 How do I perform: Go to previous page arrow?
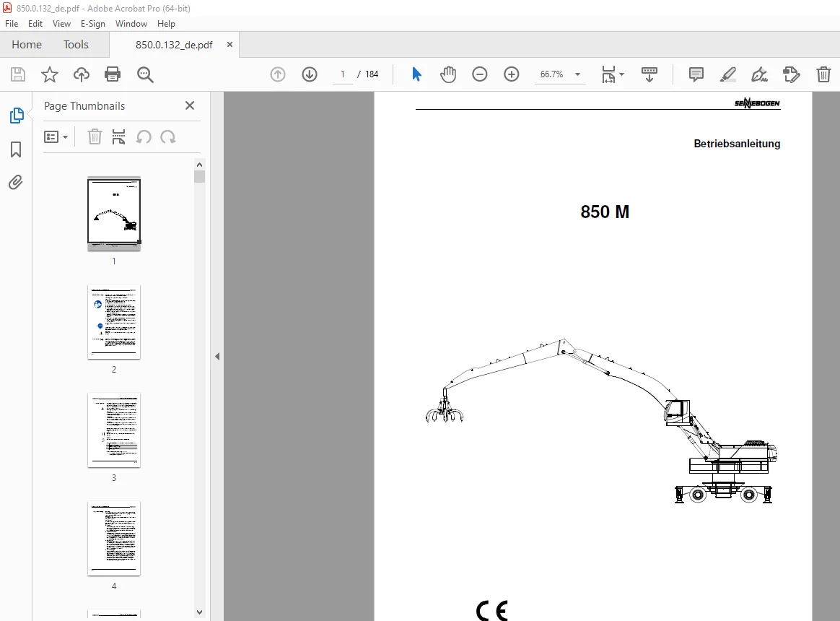[x=278, y=74]
